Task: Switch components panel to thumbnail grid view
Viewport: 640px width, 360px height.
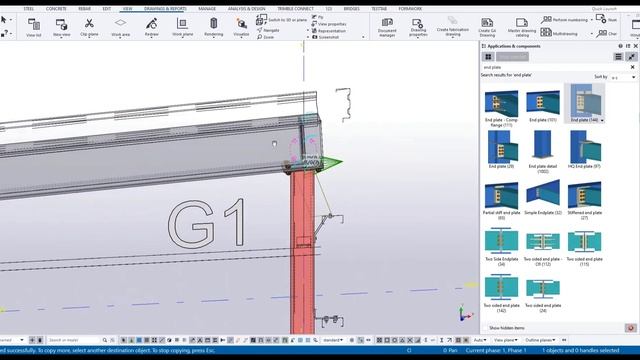Action: pos(488,57)
